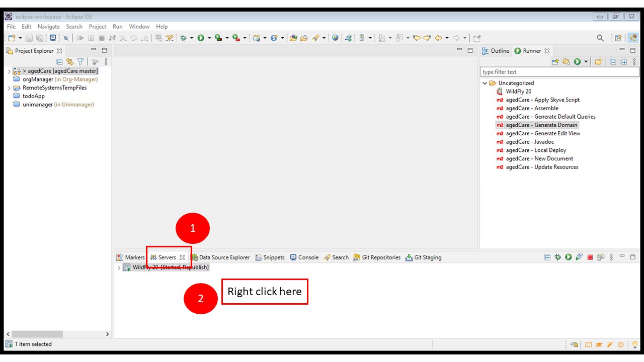Open the New wizard dropdown arrow
The width and height of the screenshot is (644, 362).
click(x=20, y=38)
